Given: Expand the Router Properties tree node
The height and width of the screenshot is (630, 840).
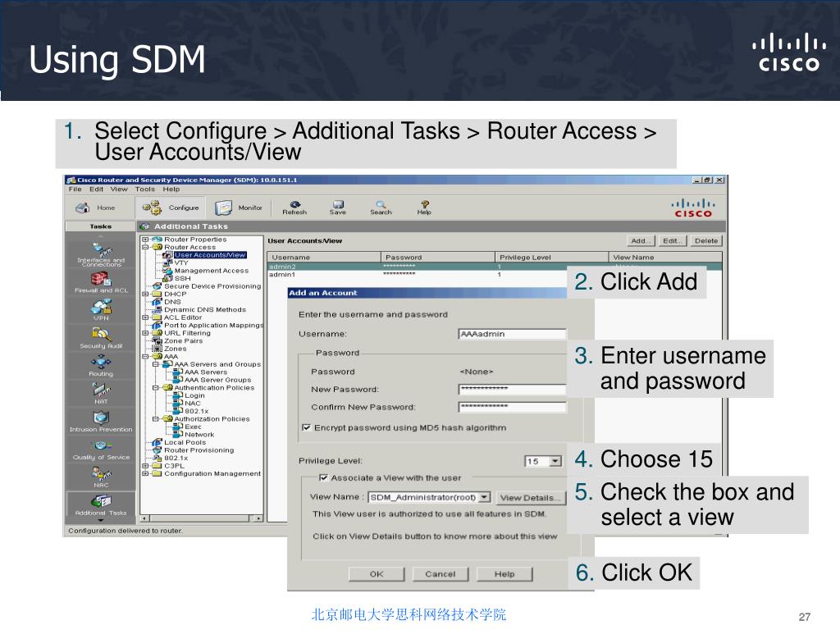Looking at the screenshot, I should [145, 240].
